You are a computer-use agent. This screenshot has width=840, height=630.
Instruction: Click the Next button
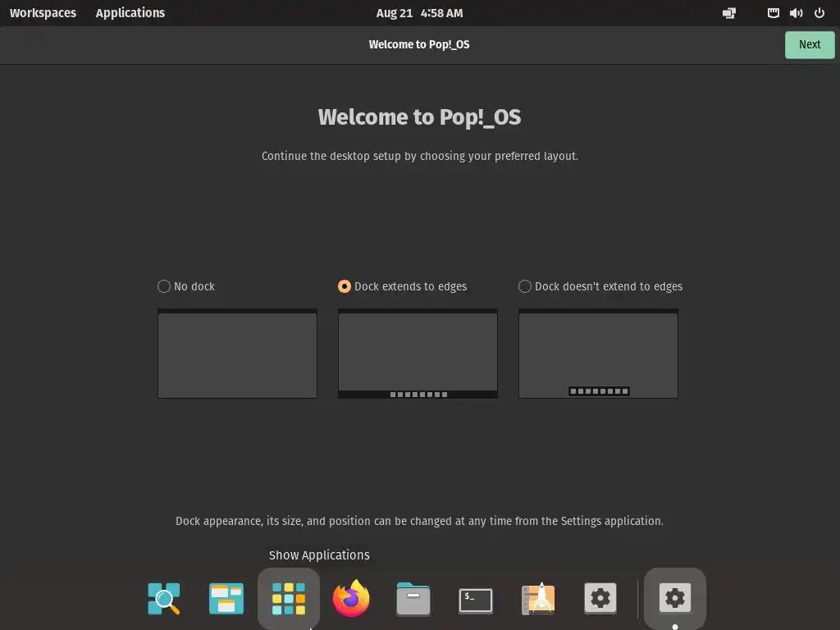[810, 44]
